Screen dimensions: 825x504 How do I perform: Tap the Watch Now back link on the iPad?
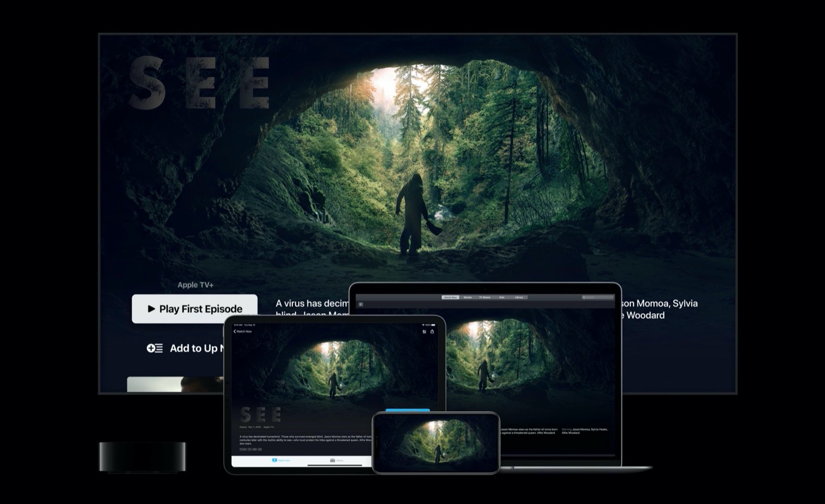pos(243,331)
